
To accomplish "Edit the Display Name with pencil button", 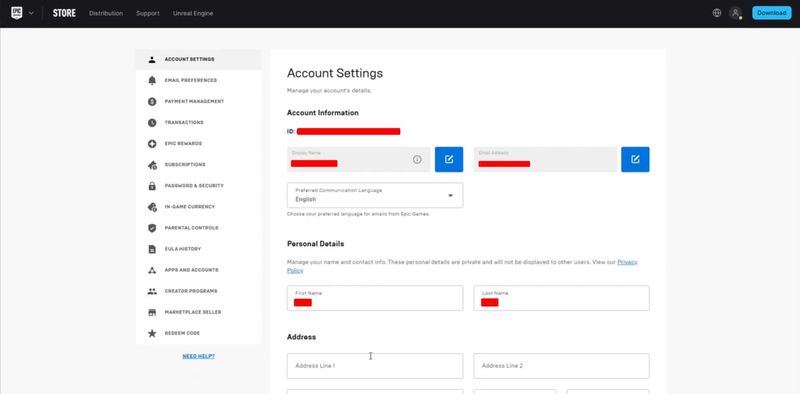I will point(449,159).
